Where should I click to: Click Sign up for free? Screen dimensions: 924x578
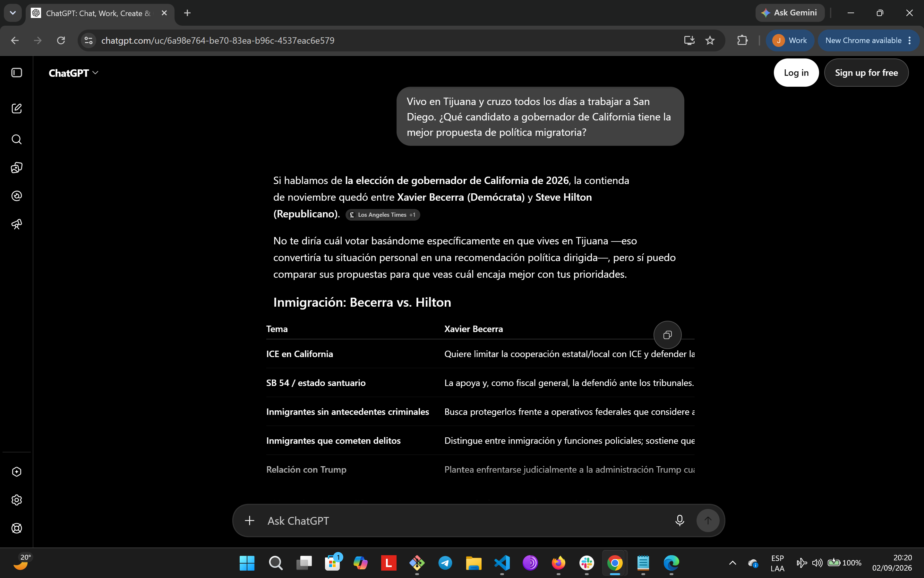[x=866, y=73]
